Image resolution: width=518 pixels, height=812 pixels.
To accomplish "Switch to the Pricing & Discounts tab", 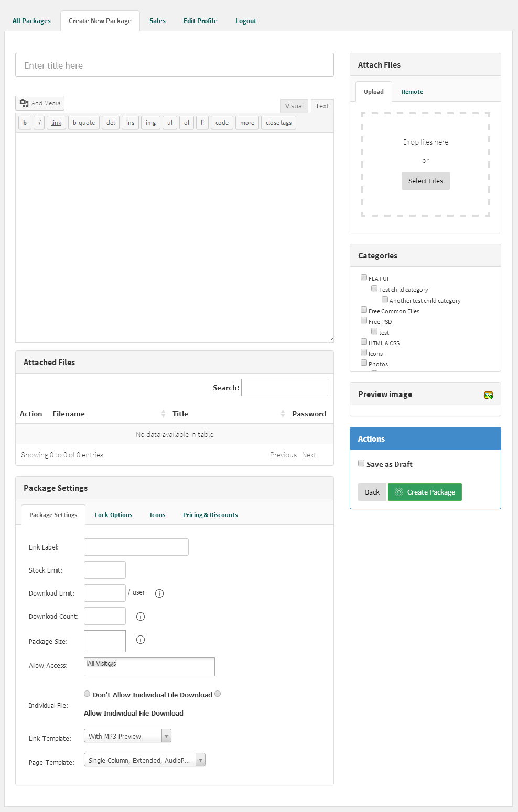I will click(210, 515).
